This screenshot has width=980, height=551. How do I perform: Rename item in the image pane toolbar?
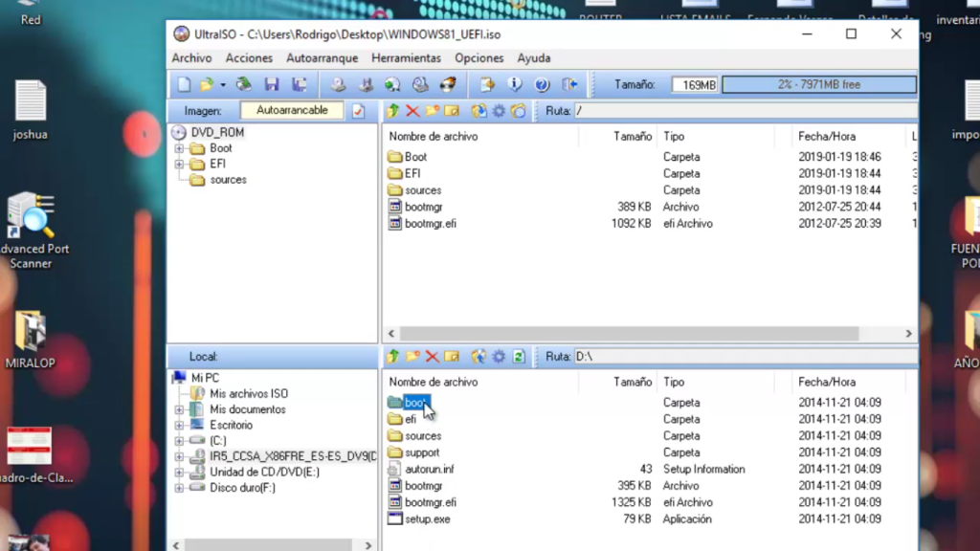coord(452,111)
